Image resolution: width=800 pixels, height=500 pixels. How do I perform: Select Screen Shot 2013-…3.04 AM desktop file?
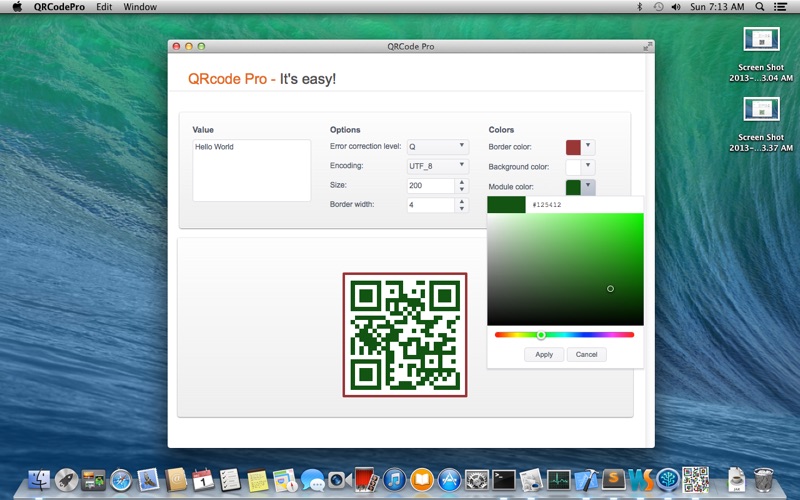[x=761, y=55]
